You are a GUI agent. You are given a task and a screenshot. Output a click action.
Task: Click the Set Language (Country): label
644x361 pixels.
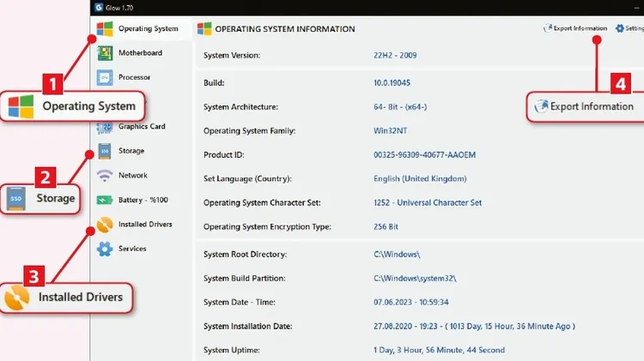247,178
